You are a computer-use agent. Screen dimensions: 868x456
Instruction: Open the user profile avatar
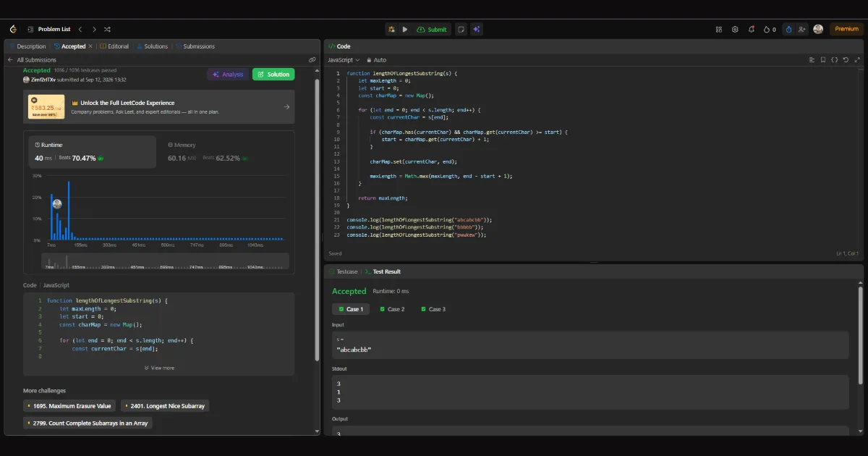[x=818, y=29]
